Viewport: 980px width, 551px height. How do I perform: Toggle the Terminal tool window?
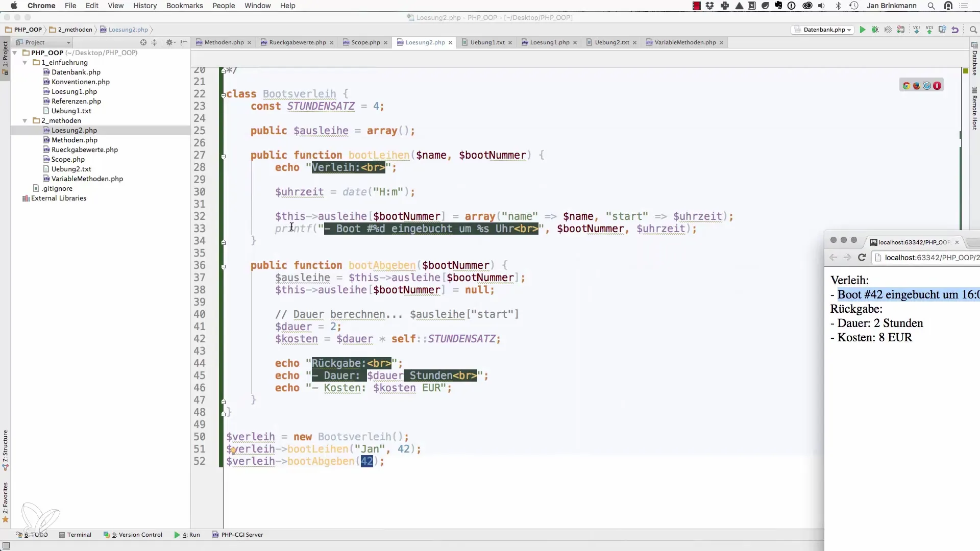pyautogui.click(x=75, y=535)
